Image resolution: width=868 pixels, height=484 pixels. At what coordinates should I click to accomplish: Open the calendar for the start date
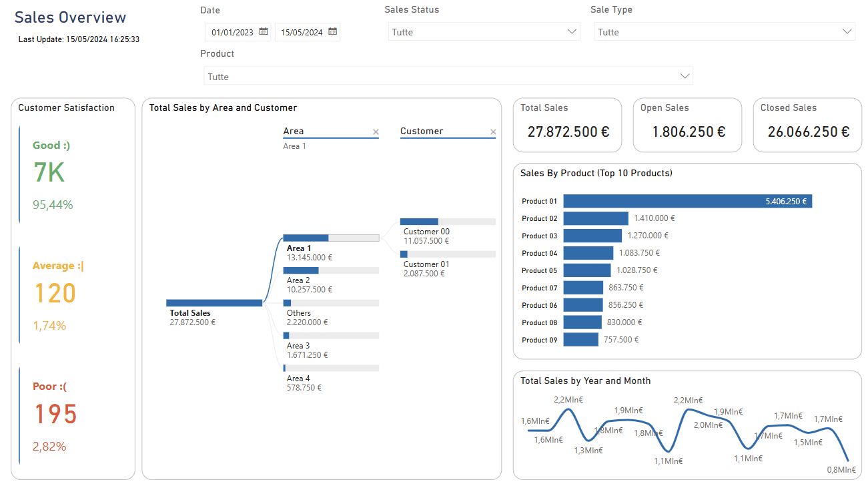coord(264,31)
